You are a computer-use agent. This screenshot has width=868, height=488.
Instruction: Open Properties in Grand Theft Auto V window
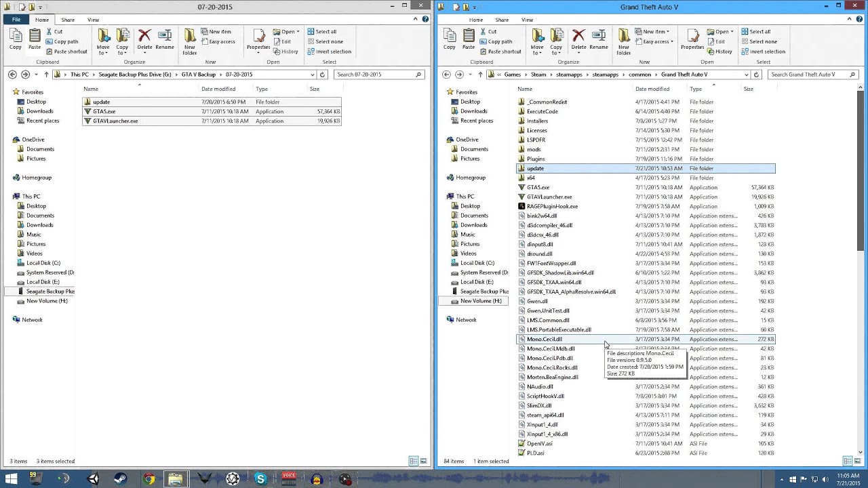692,39
